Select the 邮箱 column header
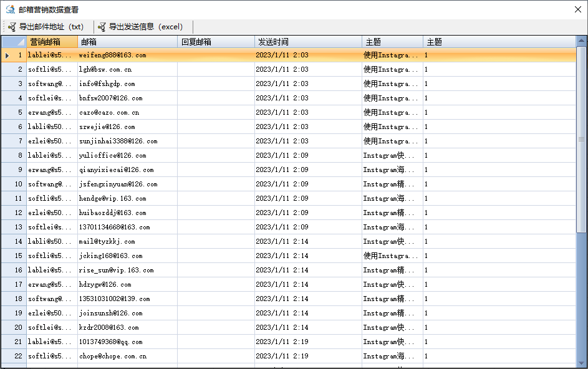Image resolution: width=588 pixels, height=369 pixels. [x=125, y=41]
